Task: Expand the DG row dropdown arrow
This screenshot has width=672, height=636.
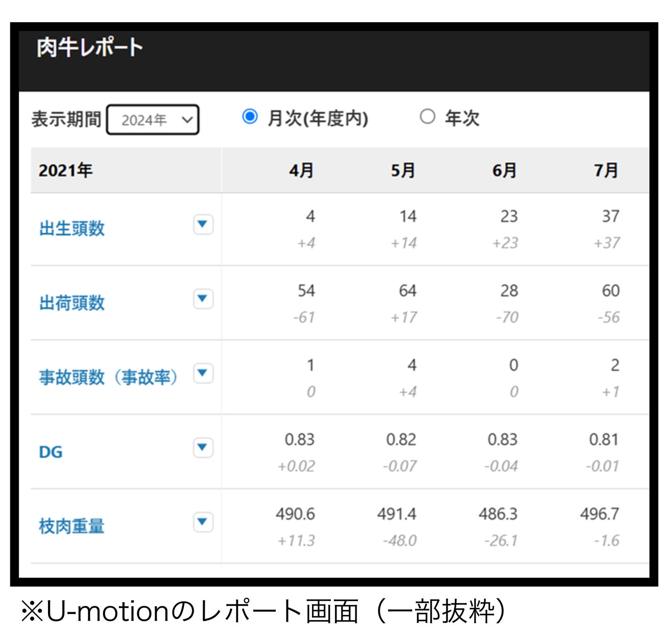Action: [x=203, y=448]
